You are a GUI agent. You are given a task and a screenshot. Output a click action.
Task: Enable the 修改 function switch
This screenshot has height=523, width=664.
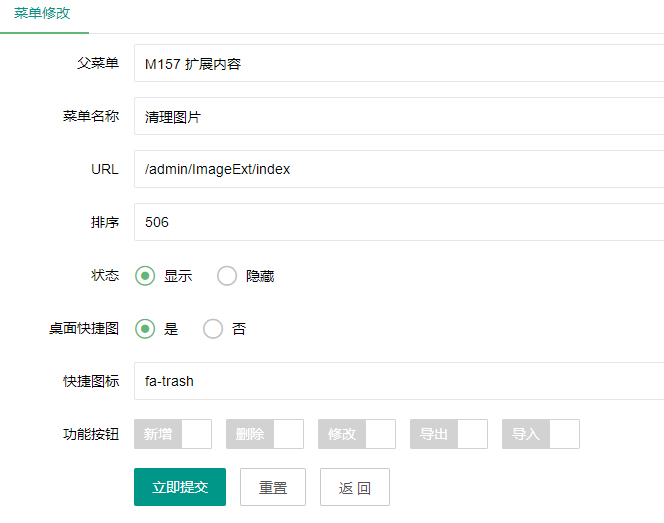pyautogui.click(x=357, y=434)
